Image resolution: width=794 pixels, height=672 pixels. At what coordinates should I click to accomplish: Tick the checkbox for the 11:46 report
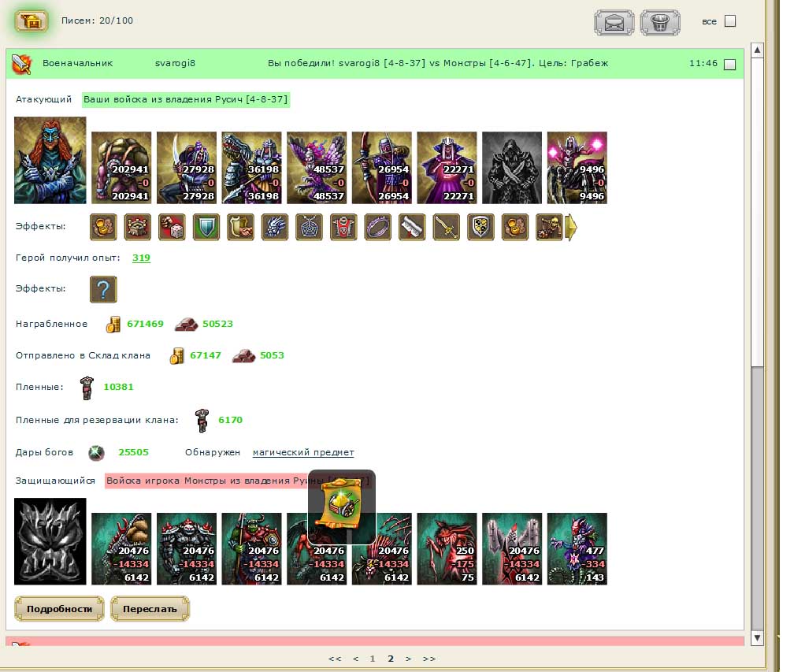pos(729,65)
